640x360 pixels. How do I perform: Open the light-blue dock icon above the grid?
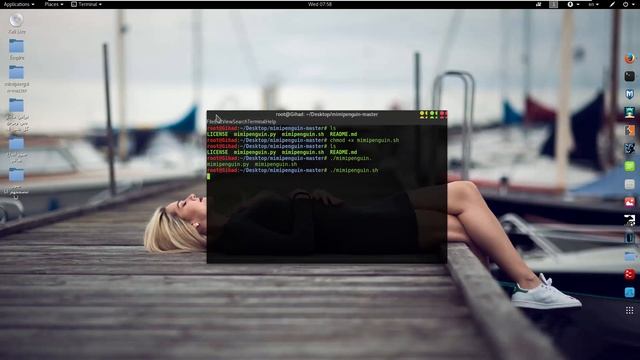click(629, 292)
